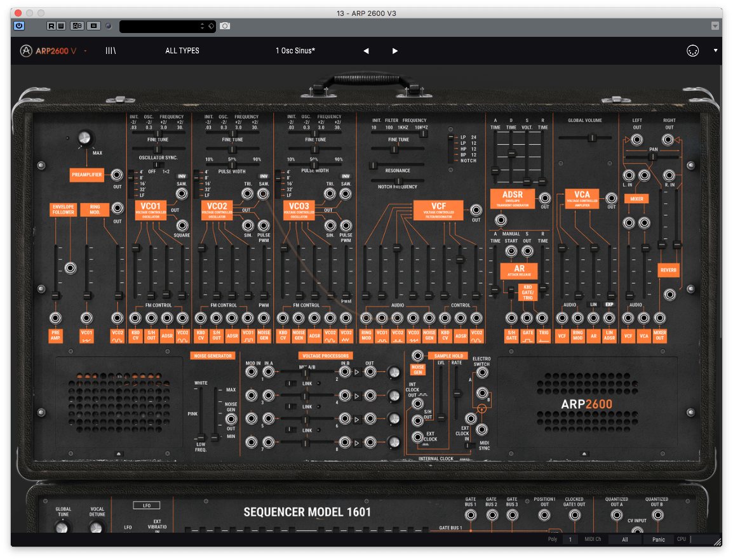This screenshot has width=733, height=560.
Task: Open the library browser bars icon
Action: [111, 51]
